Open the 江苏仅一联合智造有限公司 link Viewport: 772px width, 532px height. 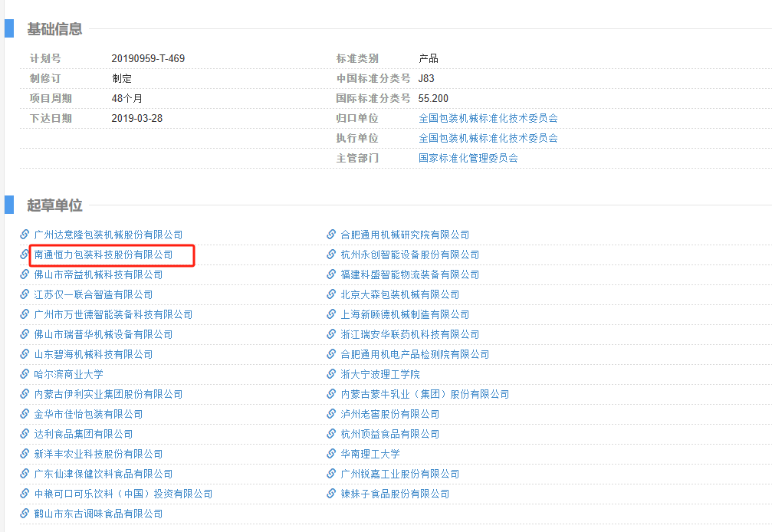(93, 294)
